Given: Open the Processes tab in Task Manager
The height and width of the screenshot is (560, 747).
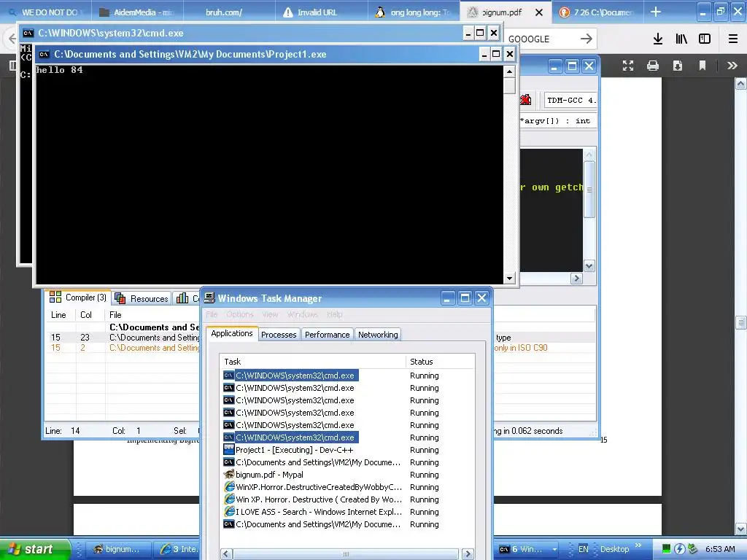Looking at the screenshot, I should pyautogui.click(x=279, y=334).
